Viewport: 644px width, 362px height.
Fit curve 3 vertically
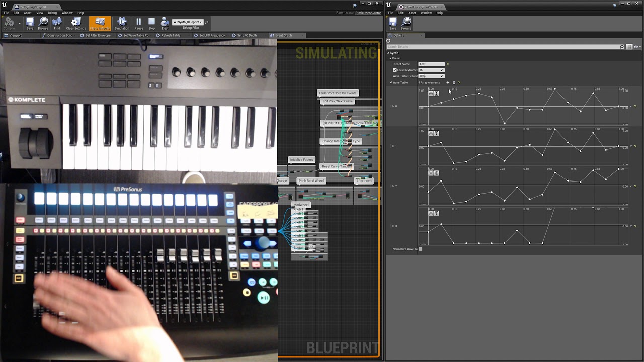click(x=436, y=213)
